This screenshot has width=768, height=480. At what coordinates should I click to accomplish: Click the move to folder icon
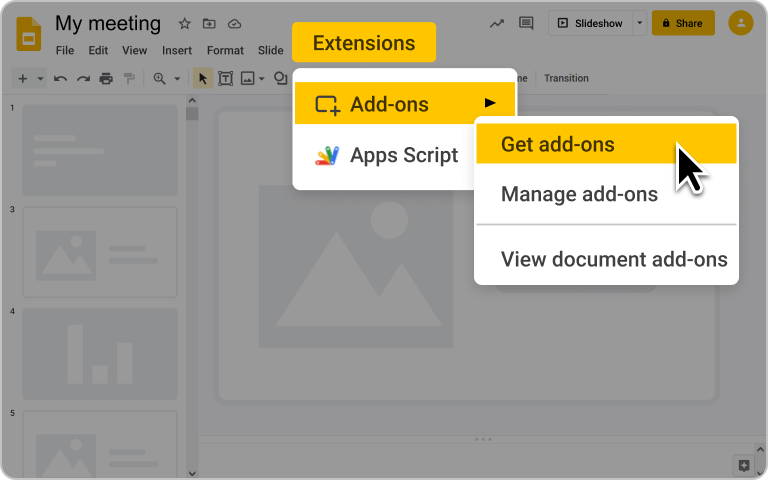pos(209,24)
